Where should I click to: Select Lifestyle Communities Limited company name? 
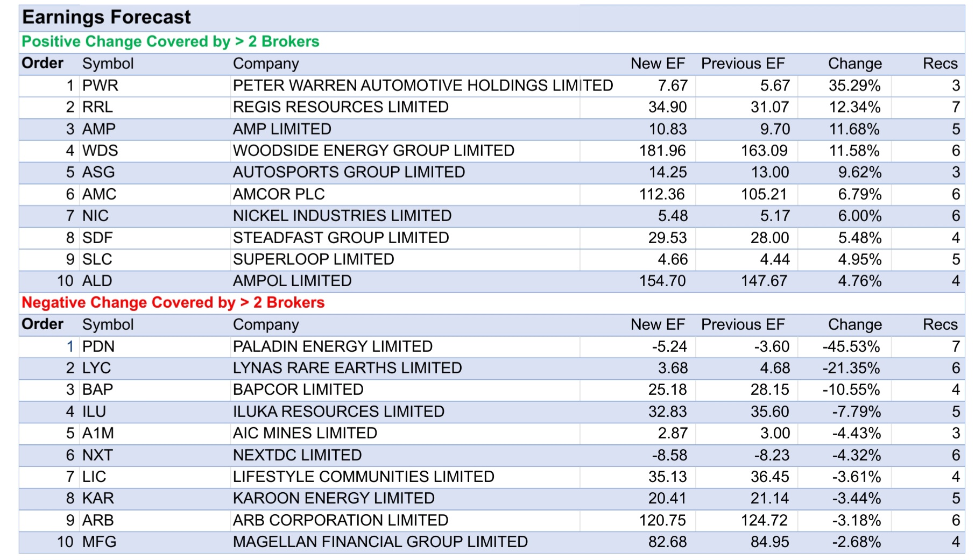point(363,477)
